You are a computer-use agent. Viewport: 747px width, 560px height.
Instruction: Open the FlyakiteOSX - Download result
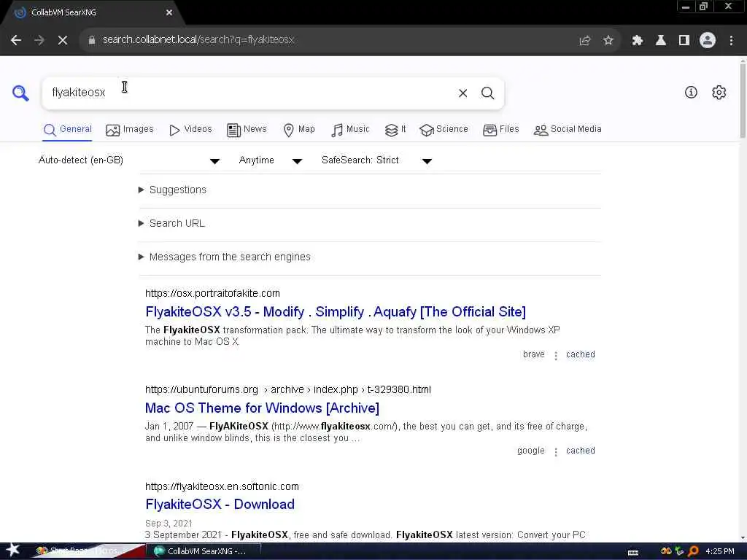220,505
